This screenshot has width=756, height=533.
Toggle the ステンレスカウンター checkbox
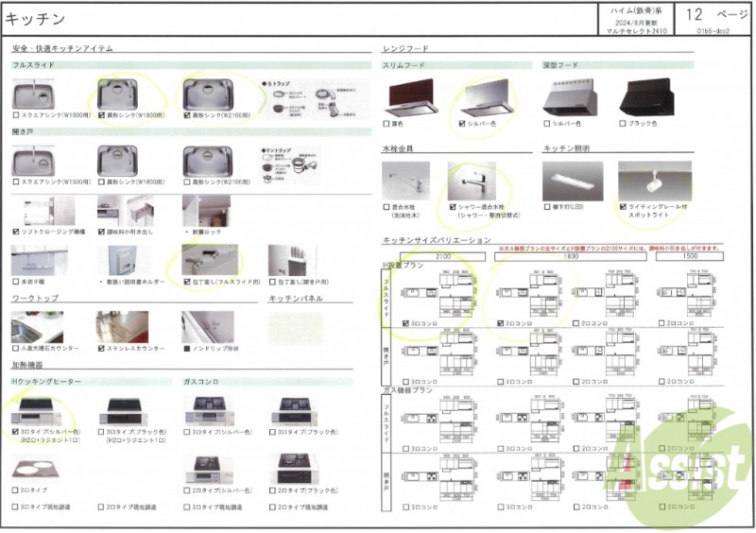pos(100,349)
